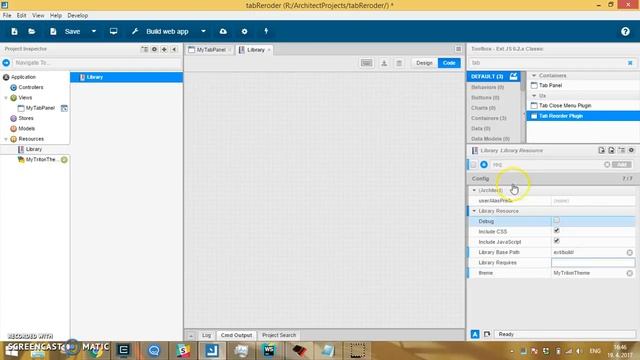Viewport: 640px width, 360px height.
Task: Open the Help menu
Action: (56, 16)
